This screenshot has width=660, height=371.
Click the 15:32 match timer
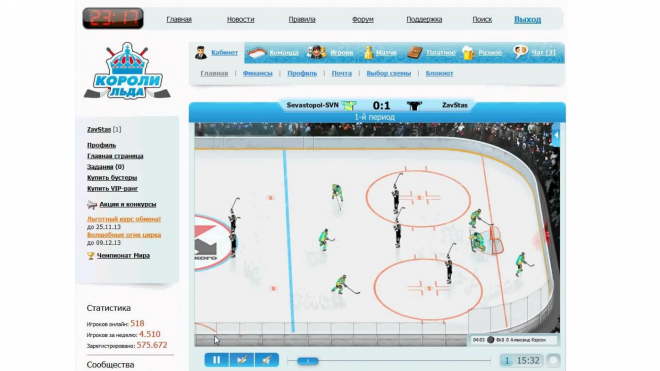coord(528,361)
